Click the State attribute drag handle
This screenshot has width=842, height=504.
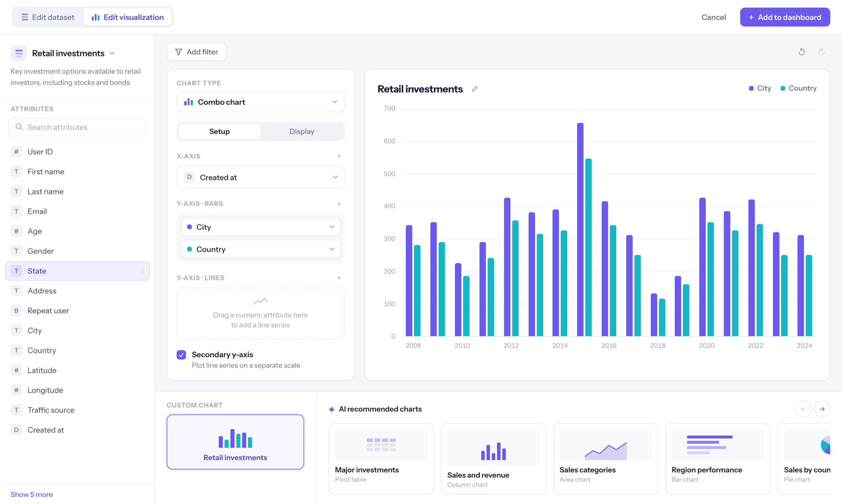142,271
